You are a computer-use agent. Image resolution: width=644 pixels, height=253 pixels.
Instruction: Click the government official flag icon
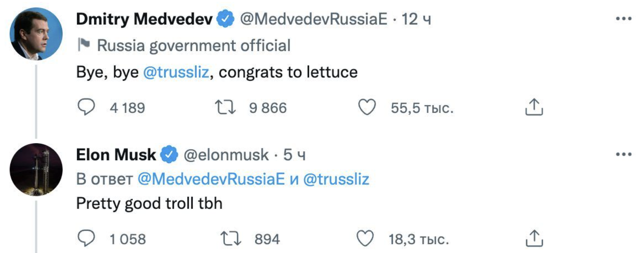[84, 45]
